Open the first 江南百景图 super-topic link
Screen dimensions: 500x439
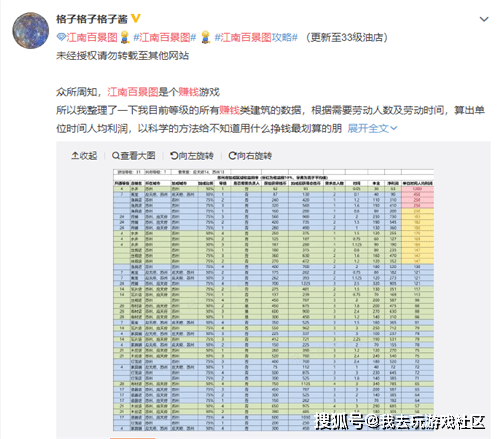(92, 37)
